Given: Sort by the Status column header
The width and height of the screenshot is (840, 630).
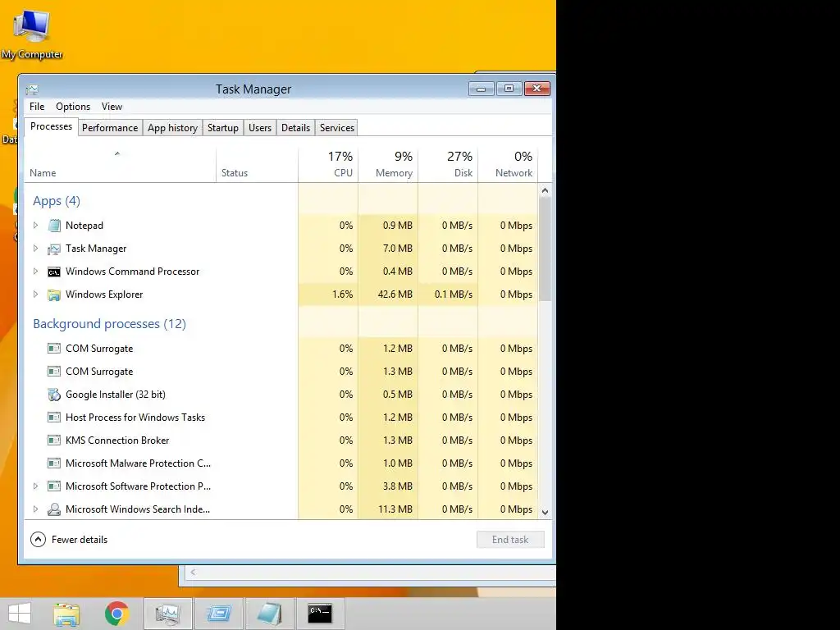Looking at the screenshot, I should coord(257,165).
